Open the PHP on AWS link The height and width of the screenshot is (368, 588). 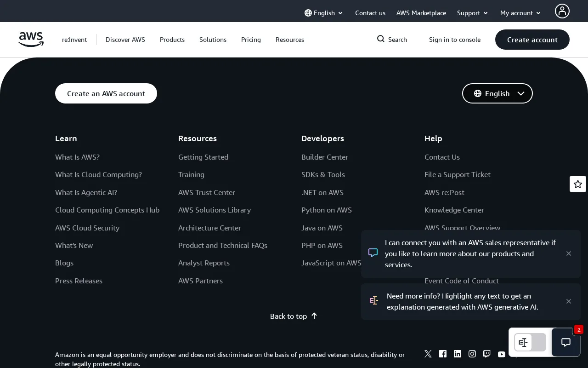[x=322, y=245]
